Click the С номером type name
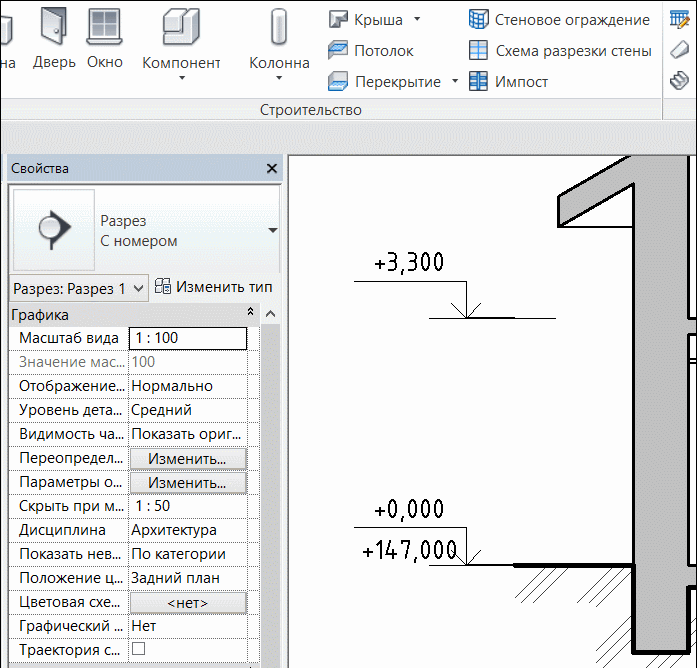 (x=139, y=241)
